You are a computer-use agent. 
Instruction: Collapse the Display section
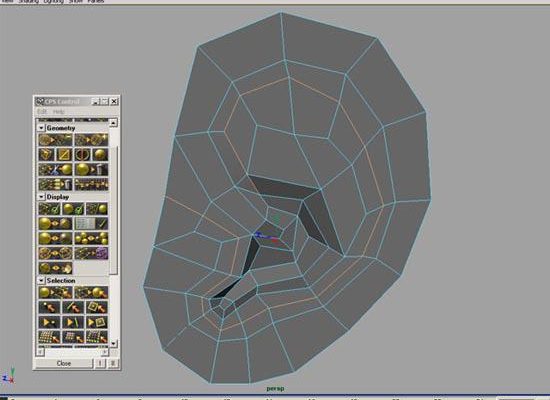pyautogui.click(x=41, y=197)
